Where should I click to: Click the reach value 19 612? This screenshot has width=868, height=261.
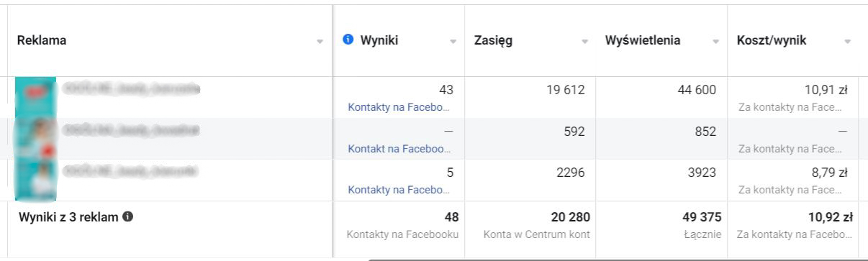(565, 90)
